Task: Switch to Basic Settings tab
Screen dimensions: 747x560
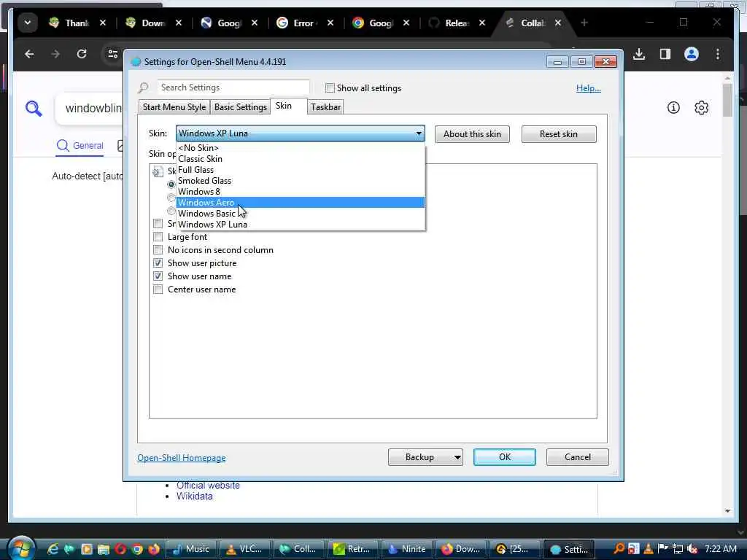Action: (x=240, y=107)
